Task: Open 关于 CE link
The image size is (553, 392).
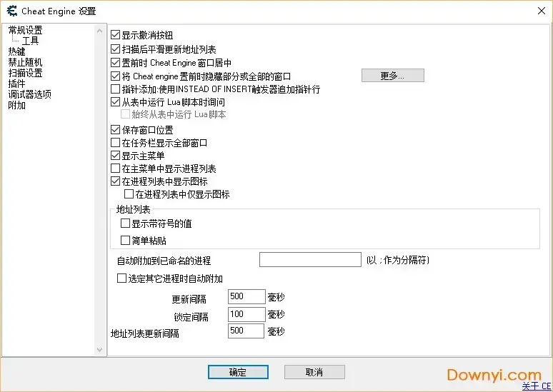Action: pos(537,386)
